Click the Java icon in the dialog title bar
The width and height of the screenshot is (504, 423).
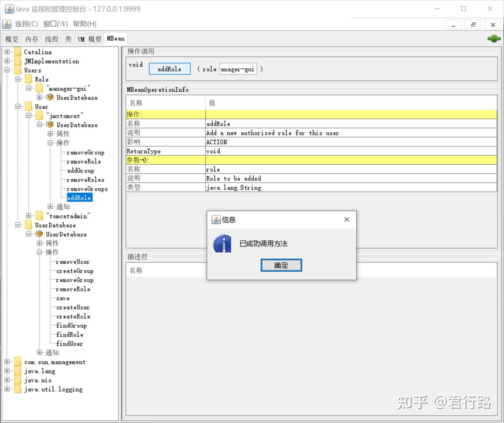pyautogui.click(x=217, y=219)
